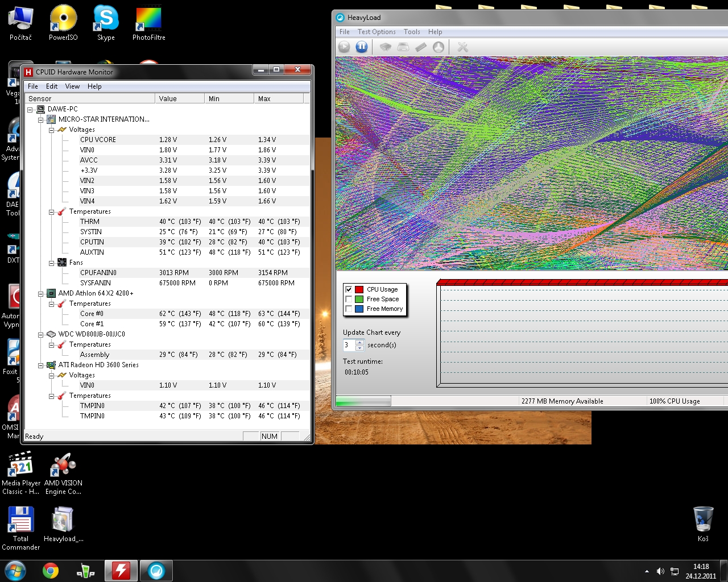This screenshot has height=582, width=728.
Task: Open the Windows Start orb
Action: pyautogui.click(x=15, y=571)
